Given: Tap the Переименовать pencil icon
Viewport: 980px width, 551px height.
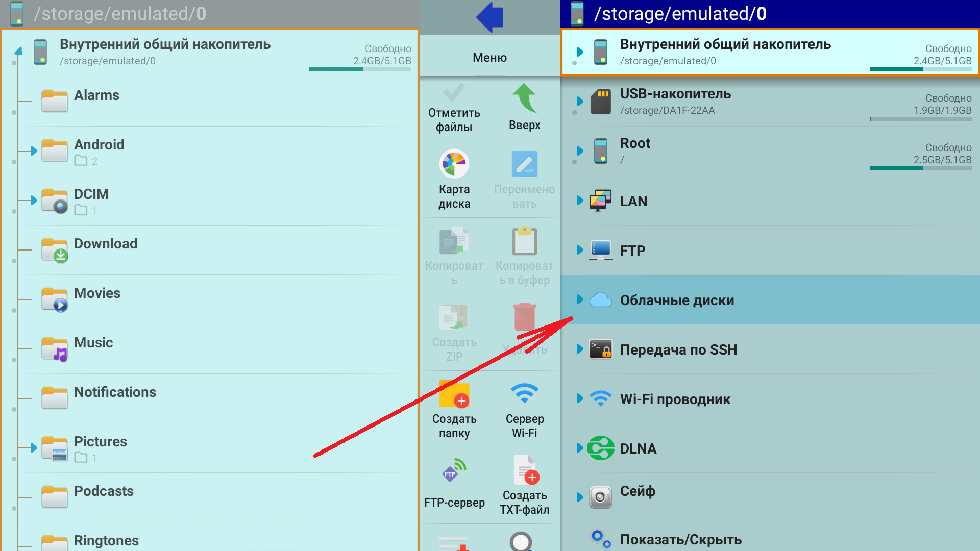Looking at the screenshot, I should coord(524,164).
